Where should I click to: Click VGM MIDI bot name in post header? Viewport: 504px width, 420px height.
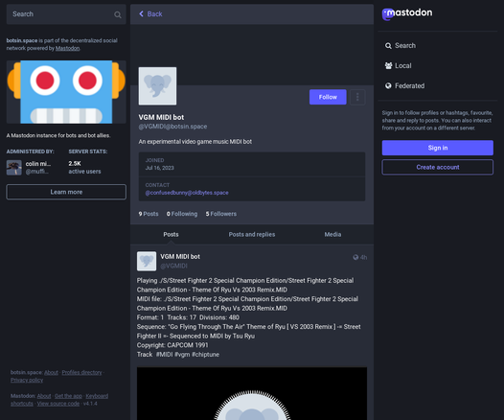click(180, 257)
